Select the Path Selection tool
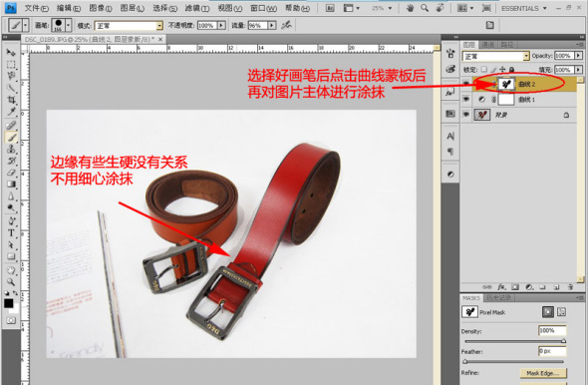Image resolution: width=588 pixels, height=385 pixels. pos(11,244)
